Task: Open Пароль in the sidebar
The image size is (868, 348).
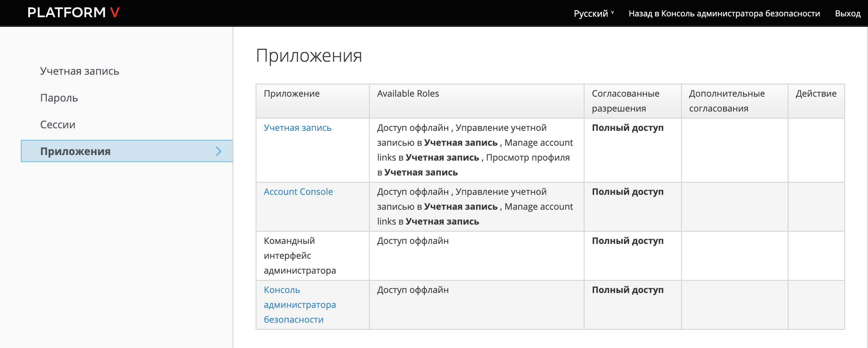Action: coord(59,98)
